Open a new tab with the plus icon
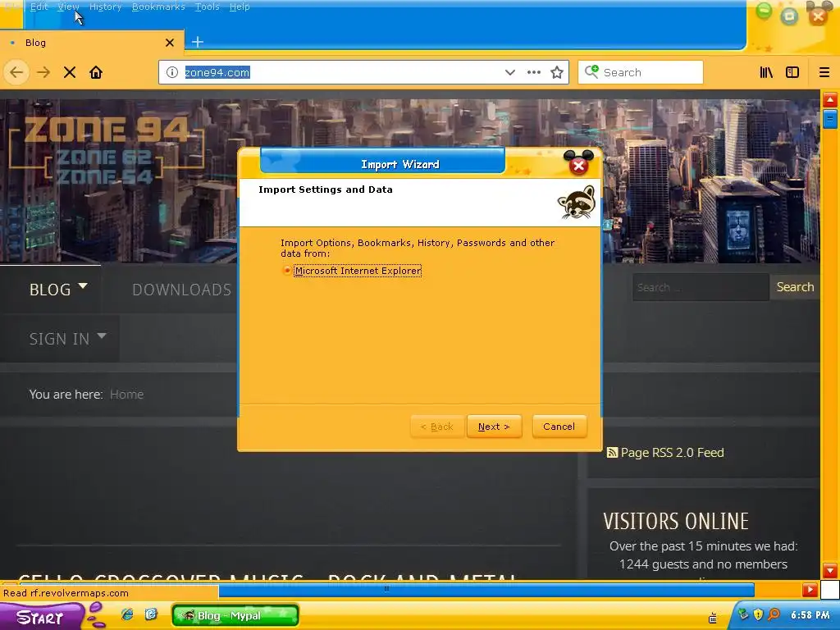Image resolution: width=840 pixels, height=630 pixels. point(197,42)
